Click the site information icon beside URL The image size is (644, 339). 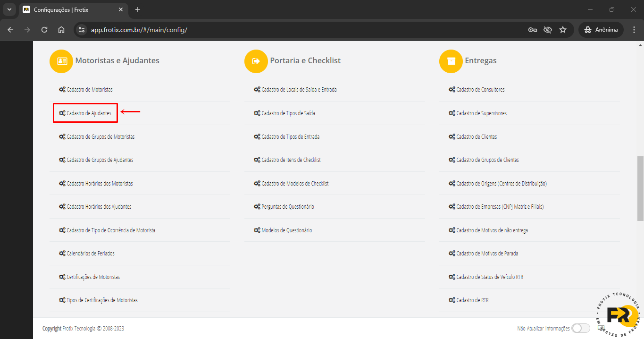(82, 30)
